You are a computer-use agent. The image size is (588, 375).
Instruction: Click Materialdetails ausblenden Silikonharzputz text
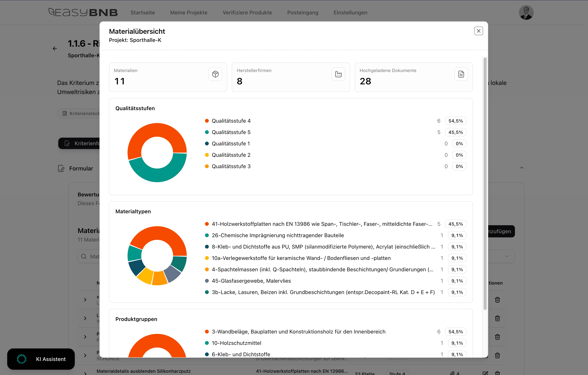[143, 371]
